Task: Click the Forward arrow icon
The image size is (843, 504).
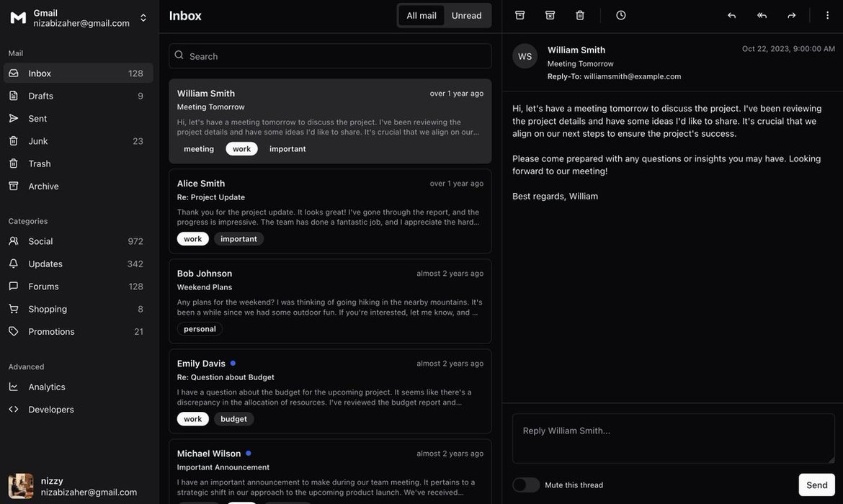Action: (792, 15)
